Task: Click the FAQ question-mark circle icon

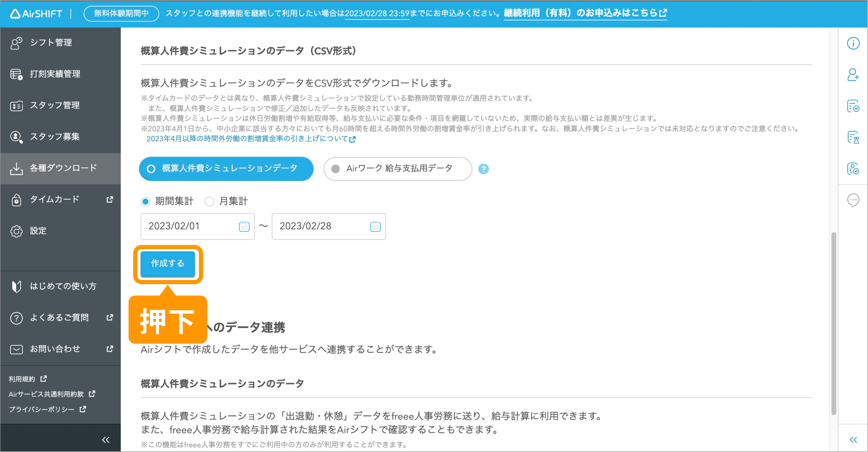Action: pos(16,318)
